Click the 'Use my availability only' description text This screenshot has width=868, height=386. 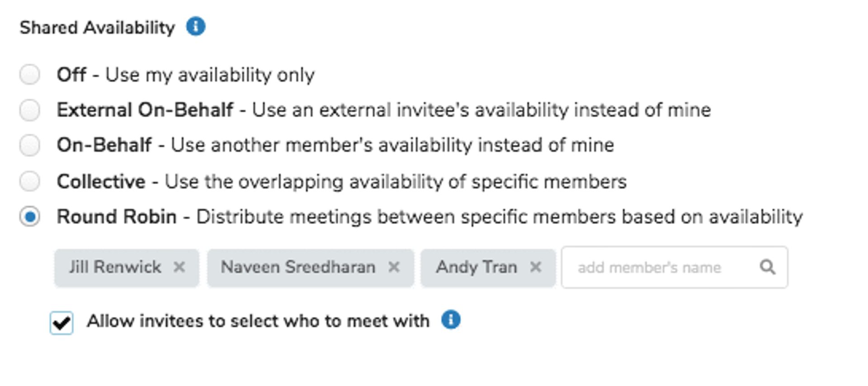(210, 75)
